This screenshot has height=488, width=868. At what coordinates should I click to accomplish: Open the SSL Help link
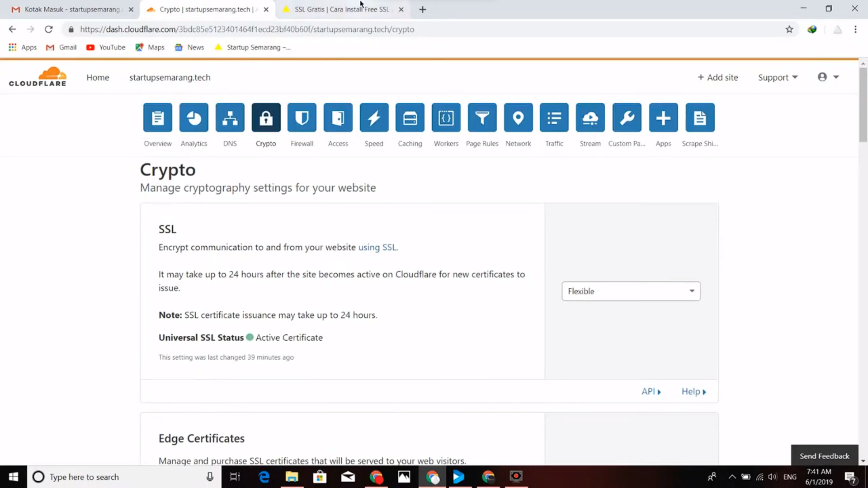click(x=693, y=391)
